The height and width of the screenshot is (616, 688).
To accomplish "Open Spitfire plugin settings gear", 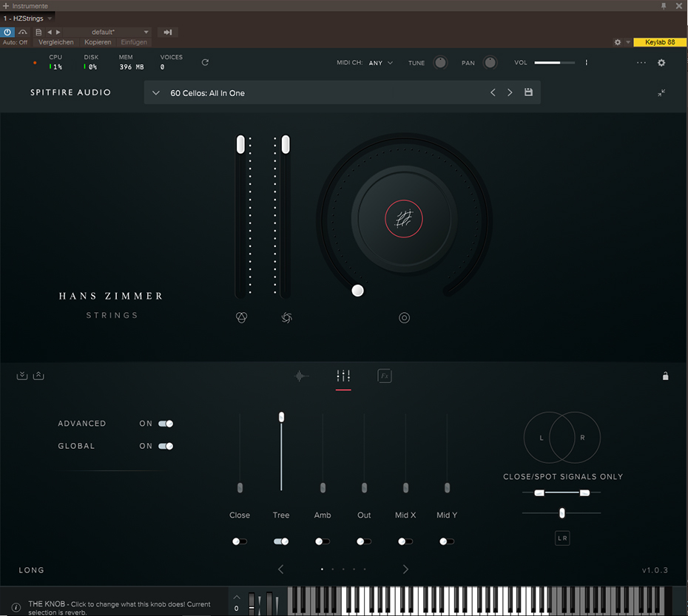I will click(661, 63).
